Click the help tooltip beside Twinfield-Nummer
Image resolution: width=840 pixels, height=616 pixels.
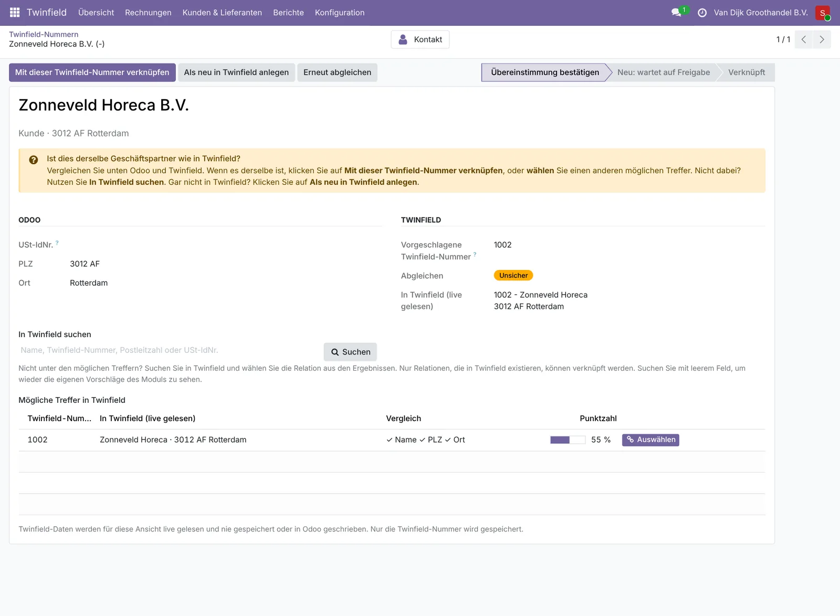tap(475, 254)
